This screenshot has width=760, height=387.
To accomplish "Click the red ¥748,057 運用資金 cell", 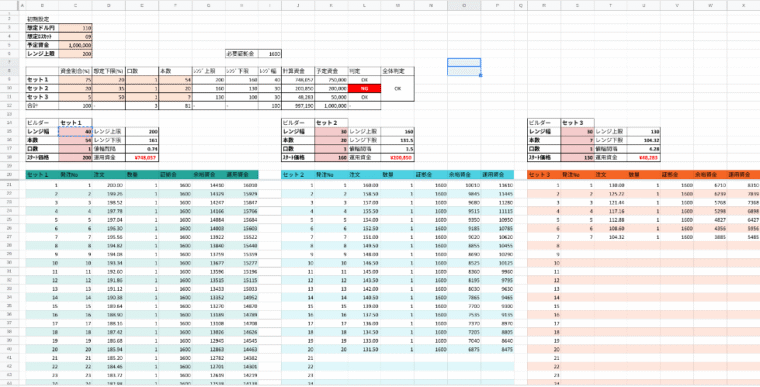I will (142, 158).
